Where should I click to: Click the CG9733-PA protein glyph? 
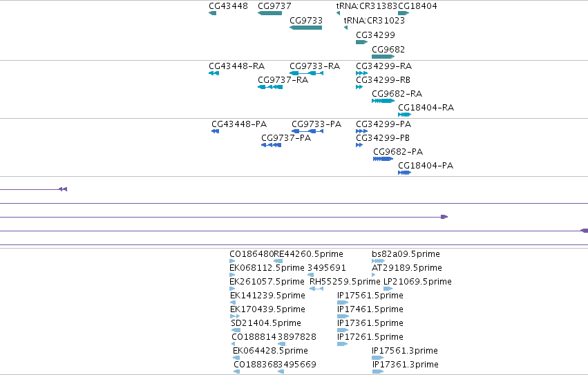coord(307,131)
